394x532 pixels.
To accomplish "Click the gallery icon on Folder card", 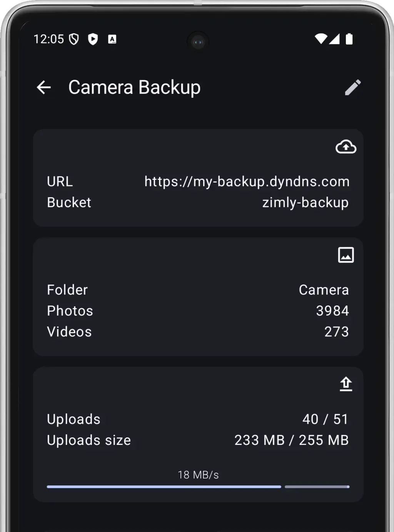I will click(x=346, y=255).
